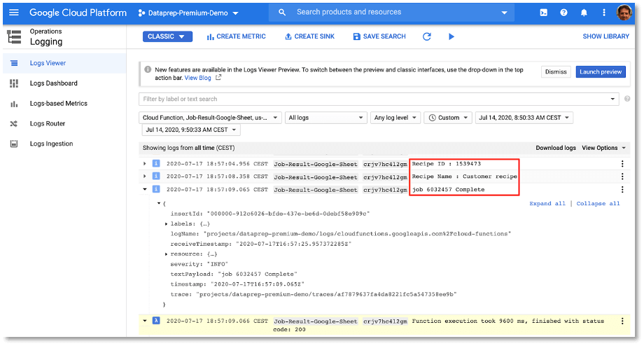Click CREATE METRIC button
Viewport: 644px width, 346px height.
click(x=236, y=36)
